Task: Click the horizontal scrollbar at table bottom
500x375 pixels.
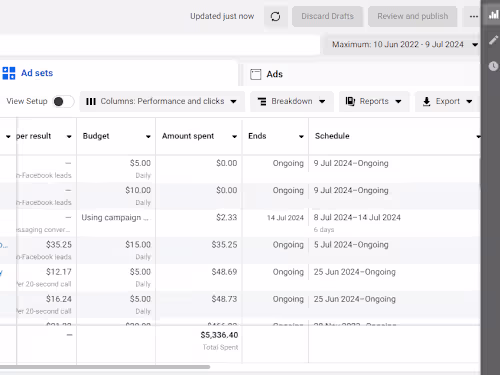Action: coord(105,367)
